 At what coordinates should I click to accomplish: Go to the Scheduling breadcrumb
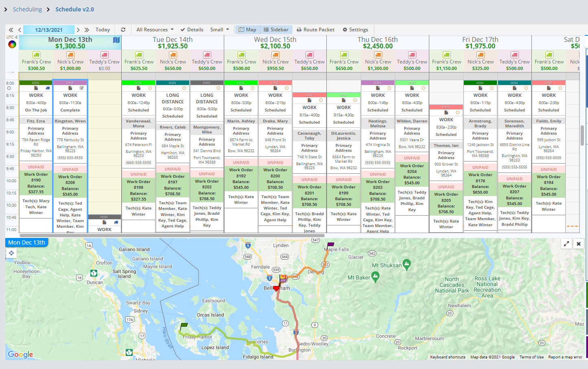[27, 9]
